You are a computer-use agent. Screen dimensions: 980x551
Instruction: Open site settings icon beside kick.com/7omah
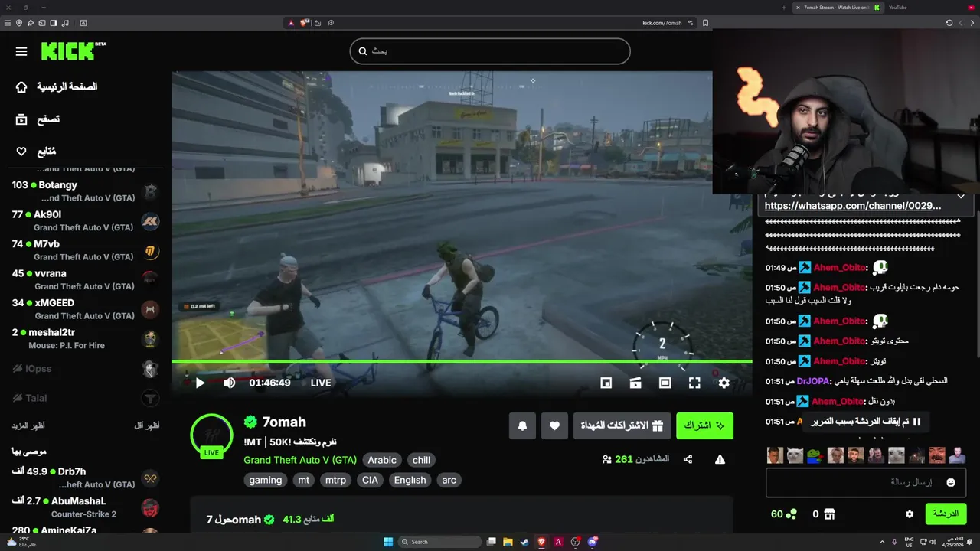pos(691,23)
